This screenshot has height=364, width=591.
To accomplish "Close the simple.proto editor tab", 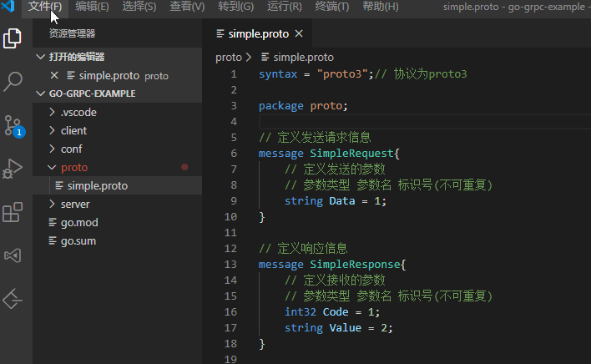I will click(x=299, y=34).
